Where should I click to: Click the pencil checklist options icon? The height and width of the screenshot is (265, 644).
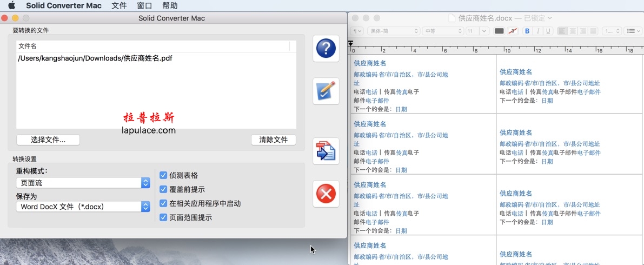pos(326,91)
